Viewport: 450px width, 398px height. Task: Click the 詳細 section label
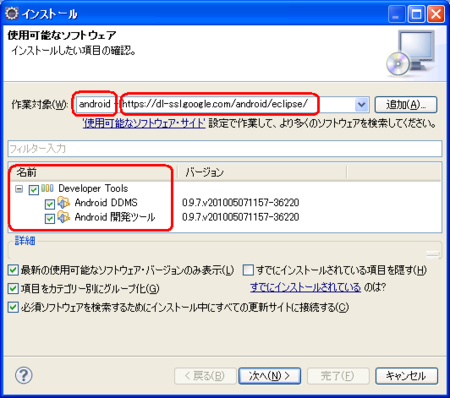tap(25, 240)
